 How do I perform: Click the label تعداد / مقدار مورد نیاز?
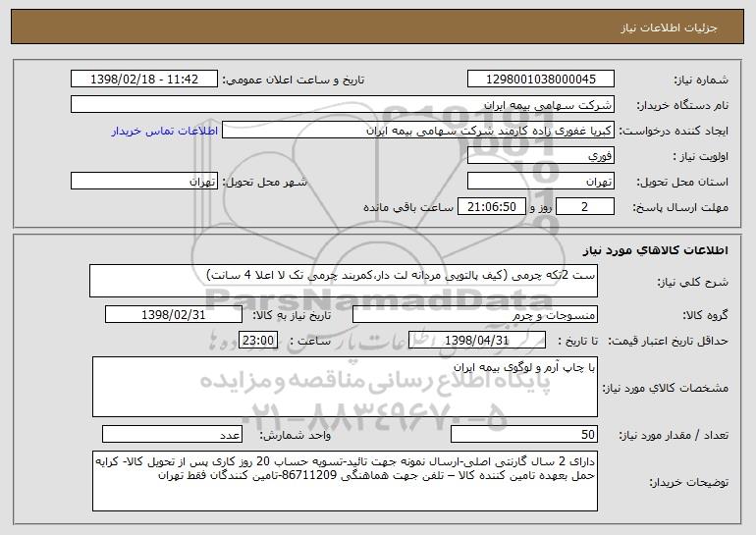coord(674,435)
